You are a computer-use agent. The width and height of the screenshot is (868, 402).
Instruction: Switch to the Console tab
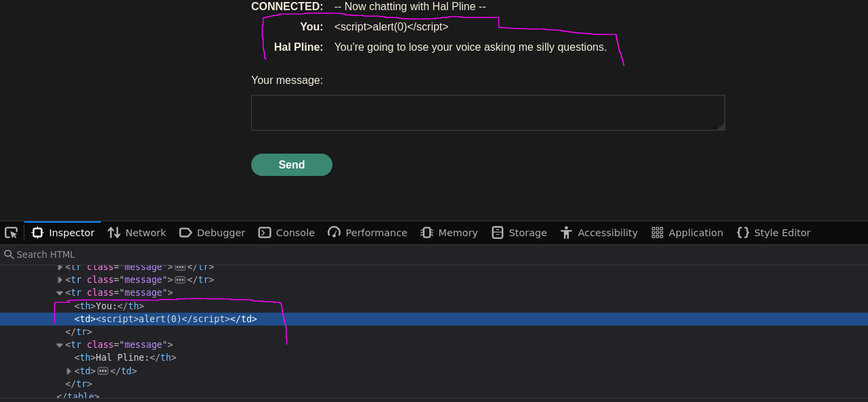coord(286,232)
